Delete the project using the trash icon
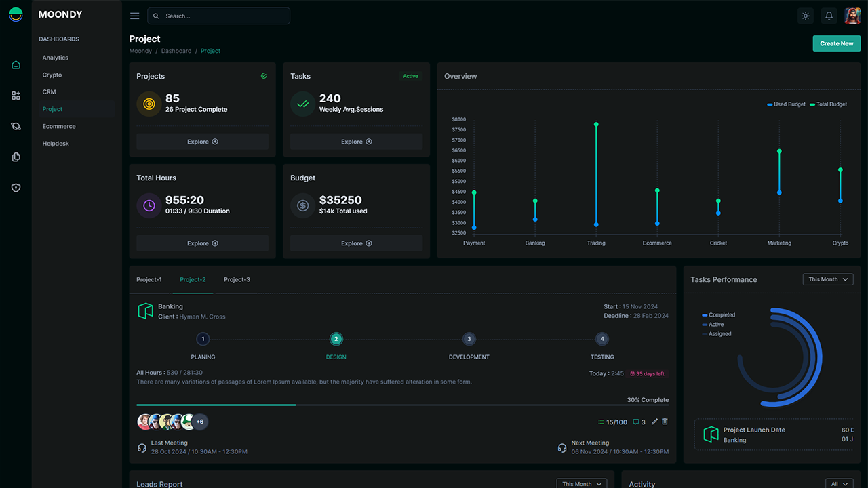 coord(665,421)
